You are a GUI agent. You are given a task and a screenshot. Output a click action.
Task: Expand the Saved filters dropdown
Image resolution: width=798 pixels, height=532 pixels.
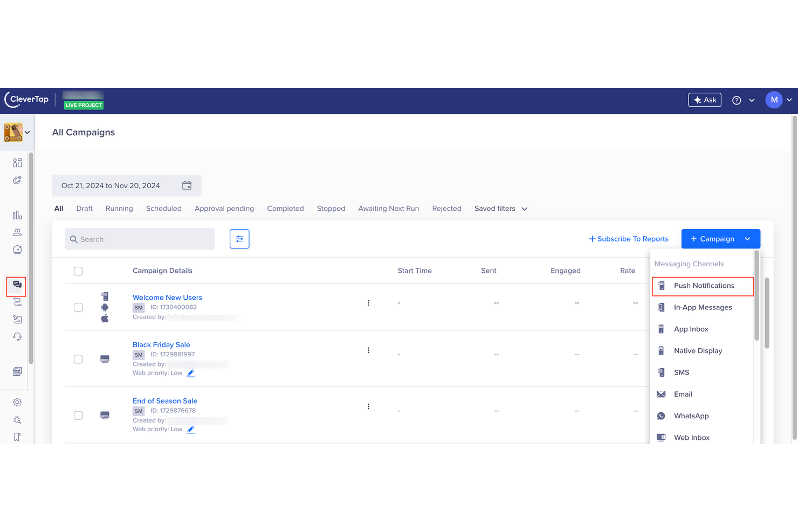500,208
